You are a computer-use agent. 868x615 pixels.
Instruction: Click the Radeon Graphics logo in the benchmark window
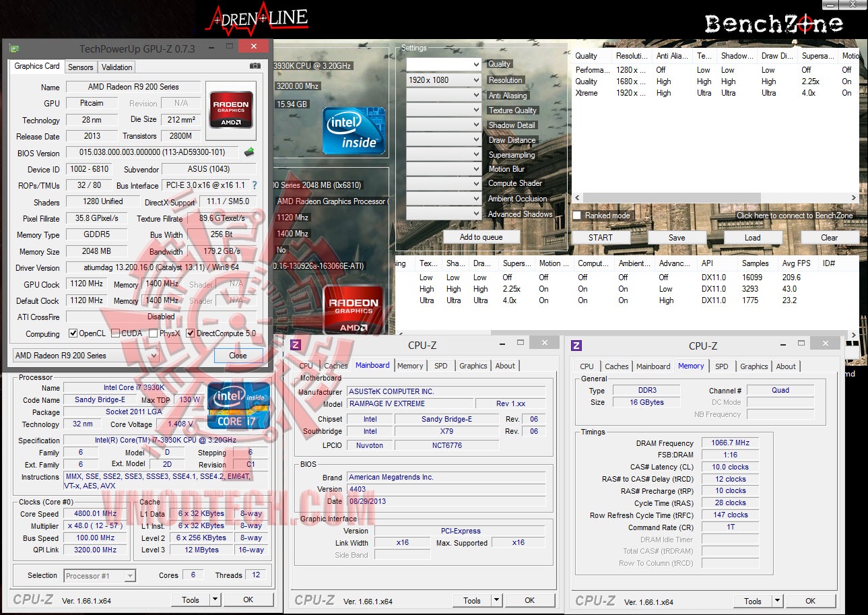click(354, 311)
